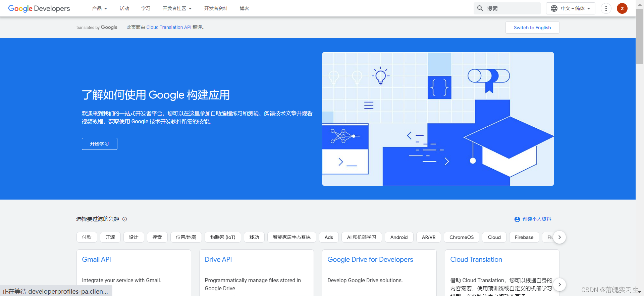
Task: Click the search magnifier icon
Action: 480,8
